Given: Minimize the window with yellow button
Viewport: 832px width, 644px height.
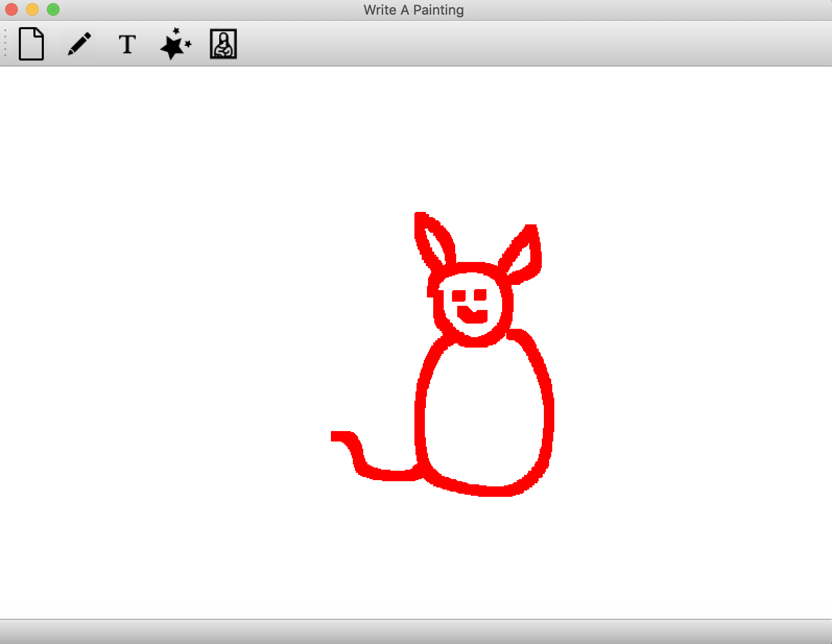Looking at the screenshot, I should point(32,9).
